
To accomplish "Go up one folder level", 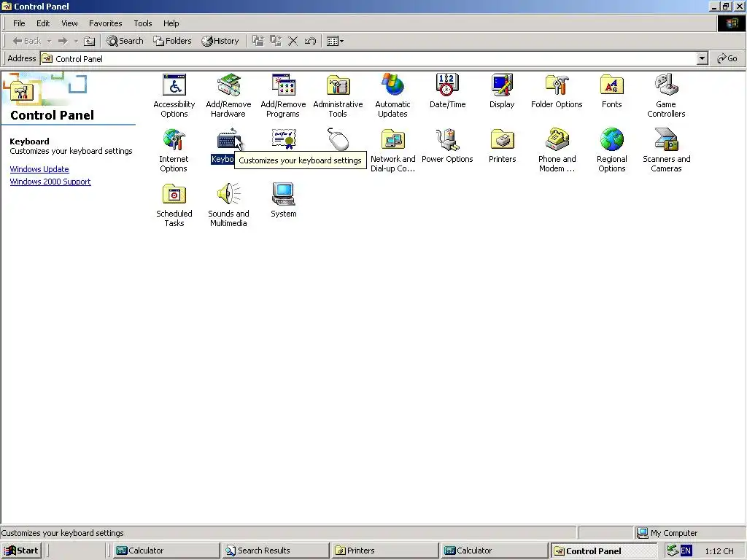I will [89, 41].
